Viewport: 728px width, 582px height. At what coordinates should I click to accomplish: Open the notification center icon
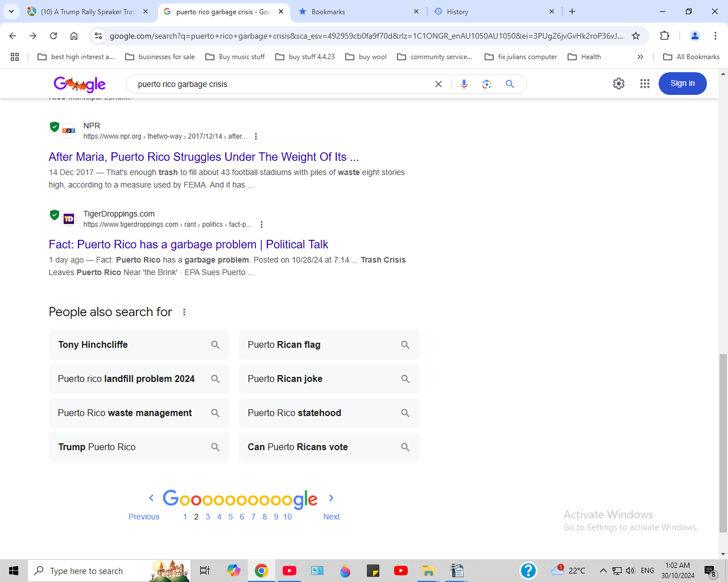[710, 571]
